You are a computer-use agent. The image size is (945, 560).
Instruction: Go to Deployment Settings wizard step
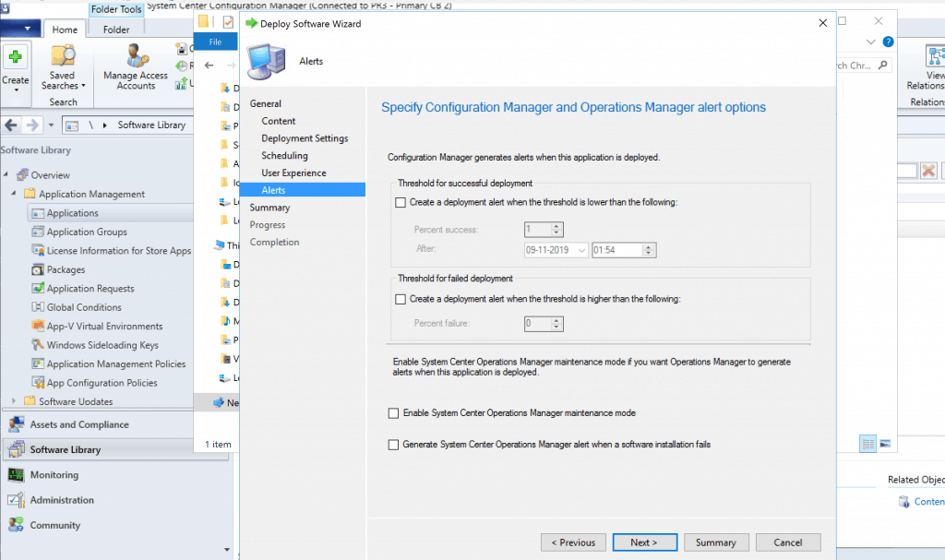click(x=305, y=138)
